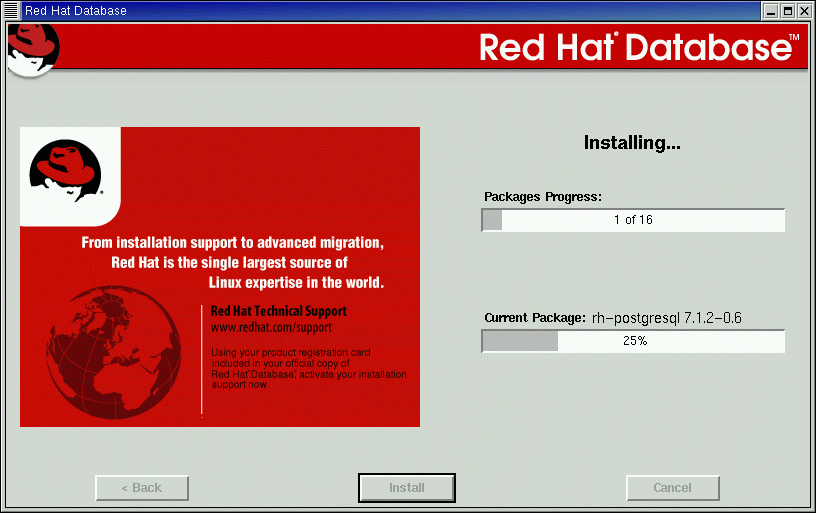Screen dimensions: 816x513
Task: Click the globe graphic in the promo panel
Action: click(113, 352)
